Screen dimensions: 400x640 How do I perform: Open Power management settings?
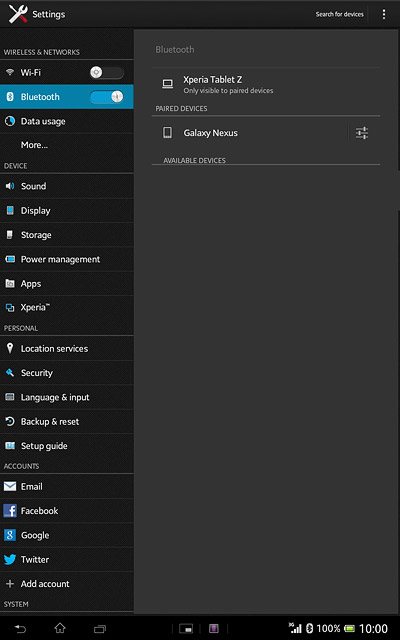pos(67,259)
